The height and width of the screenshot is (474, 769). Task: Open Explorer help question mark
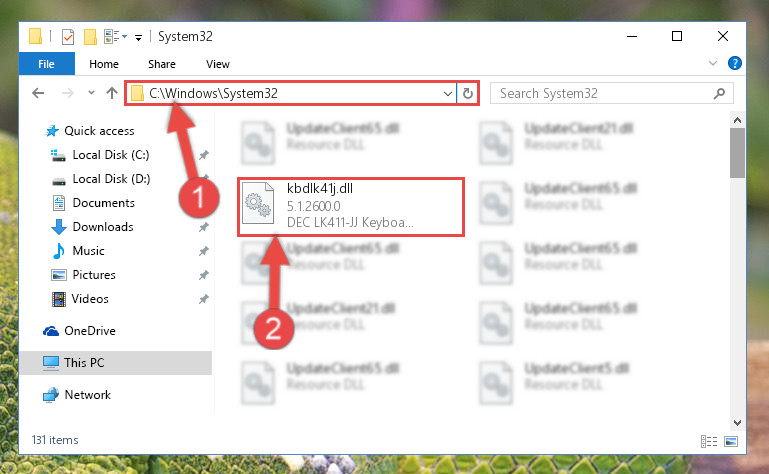tap(734, 63)
